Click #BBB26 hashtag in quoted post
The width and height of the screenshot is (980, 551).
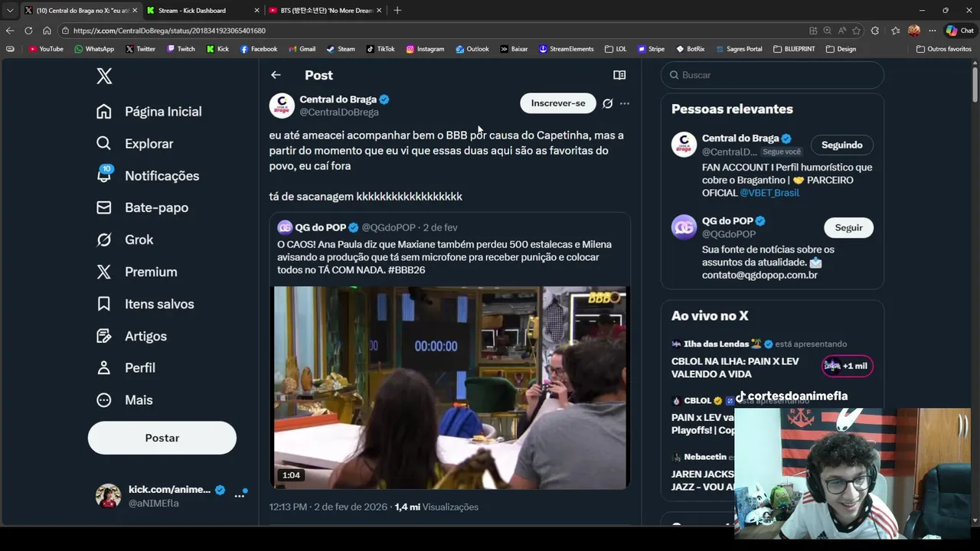(x=407, y=270)
